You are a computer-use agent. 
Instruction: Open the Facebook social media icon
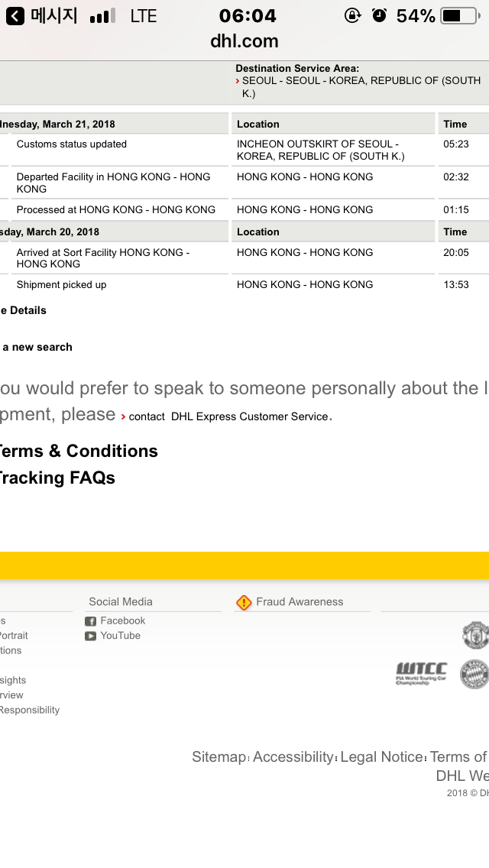[x=90, y=621]
